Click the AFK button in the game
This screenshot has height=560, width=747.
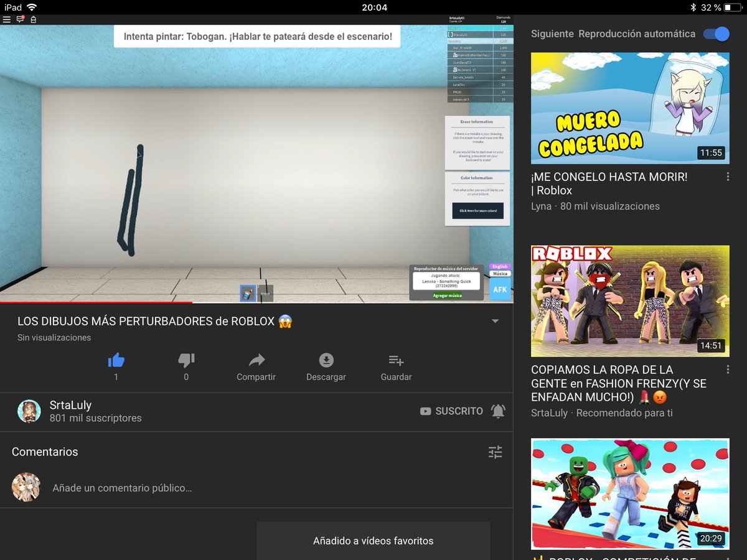click(x=500, y=289)
